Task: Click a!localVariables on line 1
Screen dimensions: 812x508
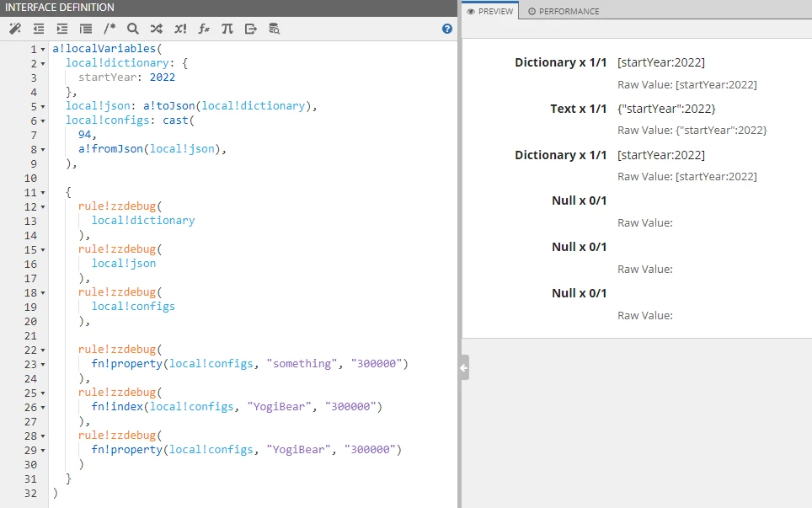Action: 104,49
